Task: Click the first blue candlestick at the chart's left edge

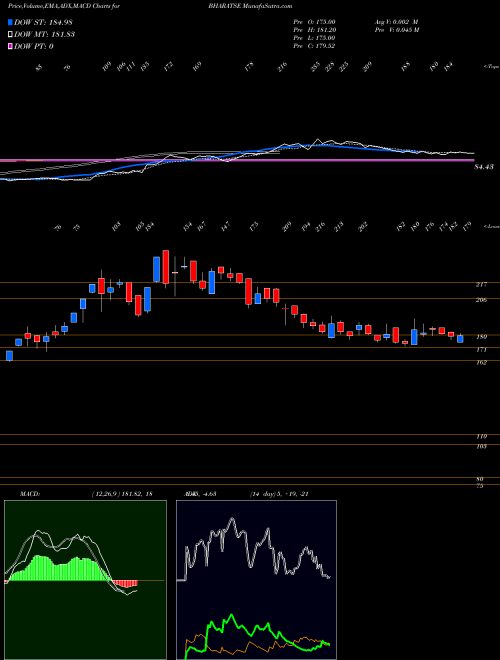Action: (x=9, y=356)
